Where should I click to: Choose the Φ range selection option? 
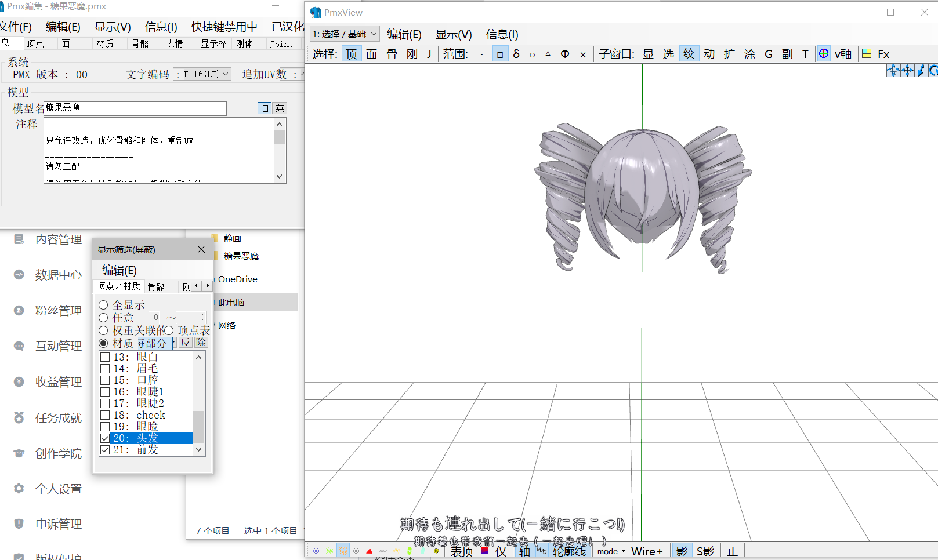[565, 54]
